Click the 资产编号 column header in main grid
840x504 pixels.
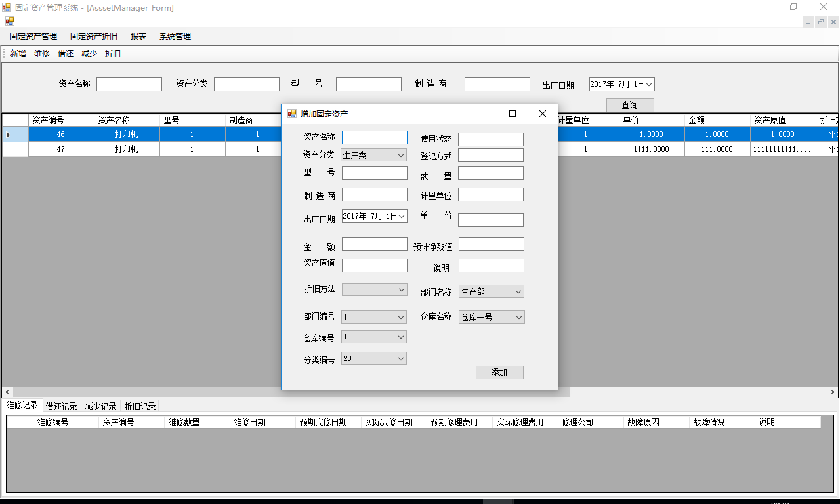(61, 120)
